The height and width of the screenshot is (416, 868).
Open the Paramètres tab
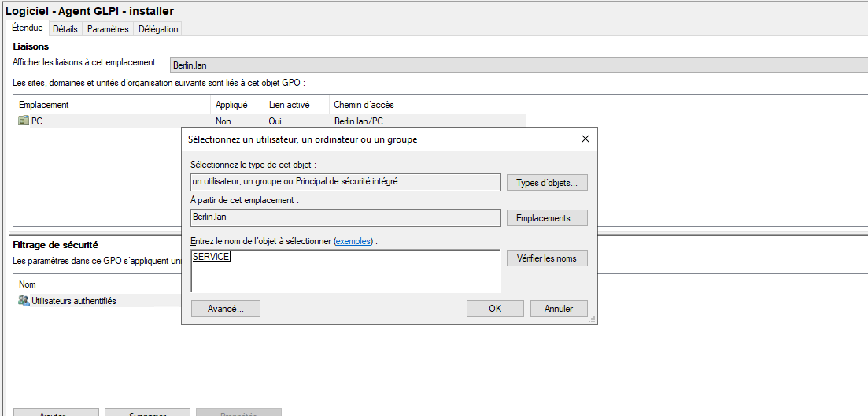tap(108, 29)
